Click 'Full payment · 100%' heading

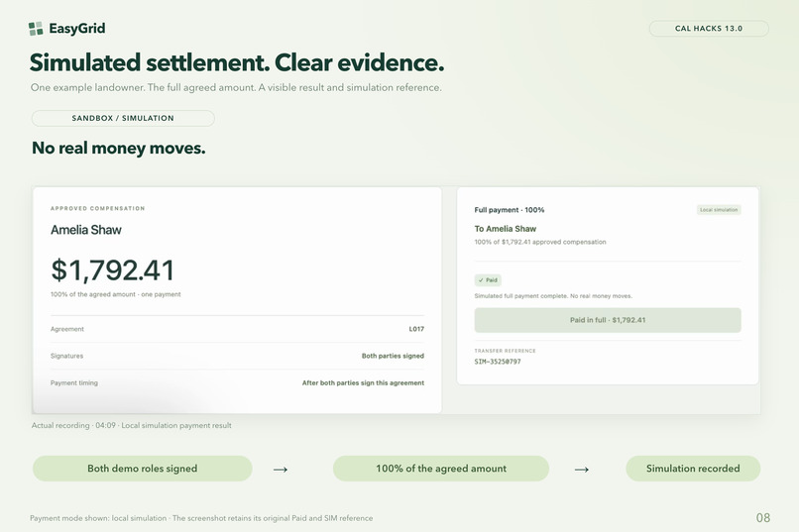coord(510,210)
